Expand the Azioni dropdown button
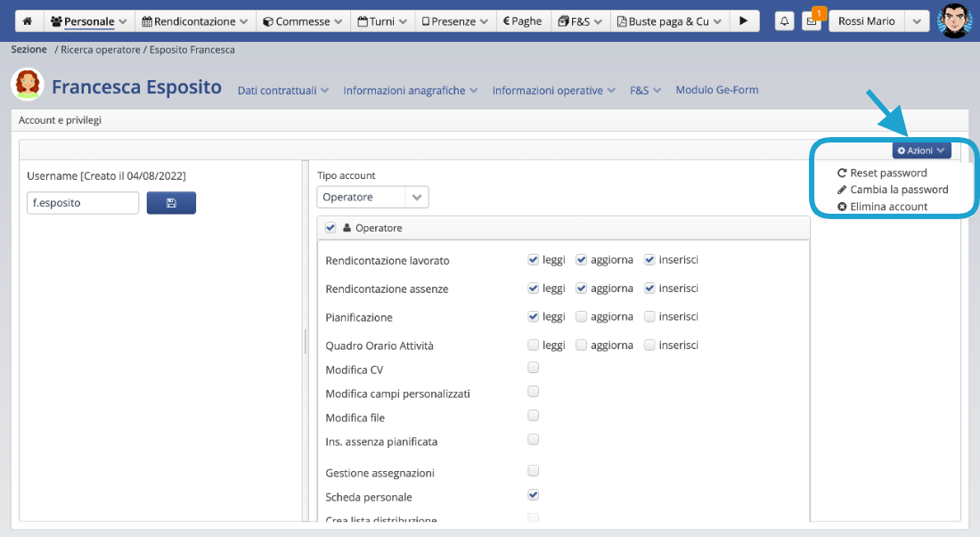The image size is (980, 537). 921,151
